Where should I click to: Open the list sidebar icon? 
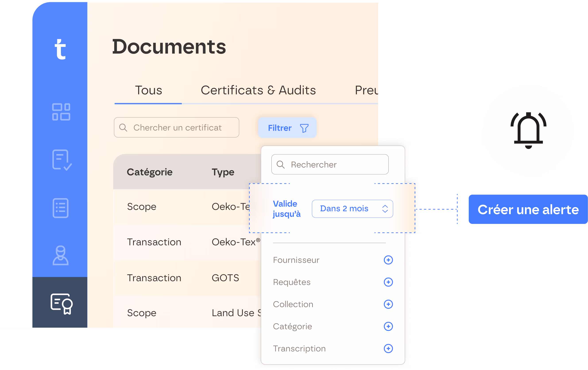pyautogui.click(x=61, y=208)
